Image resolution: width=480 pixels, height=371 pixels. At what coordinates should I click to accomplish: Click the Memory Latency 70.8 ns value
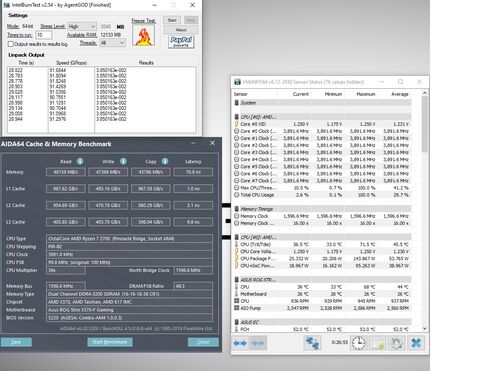tap(193, 172)
